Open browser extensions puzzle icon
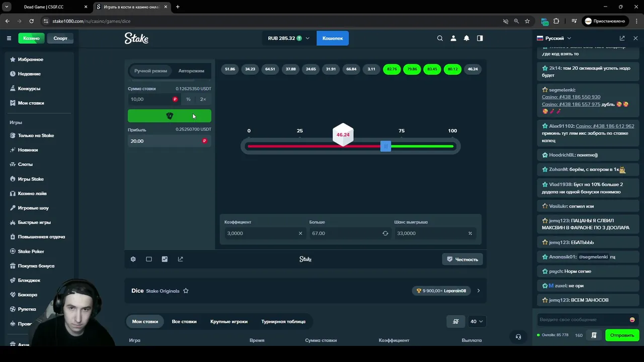This screenshot has height=362, width=644. [x=556, y=21]
